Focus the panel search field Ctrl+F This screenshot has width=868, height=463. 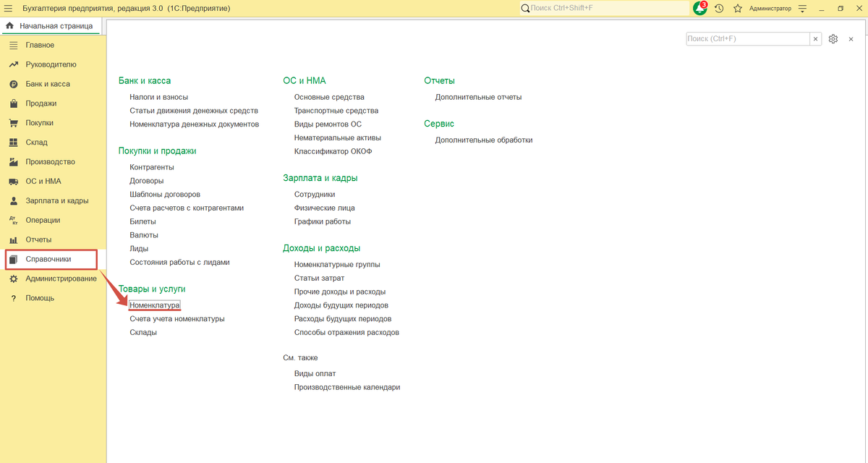pos(748,39)
